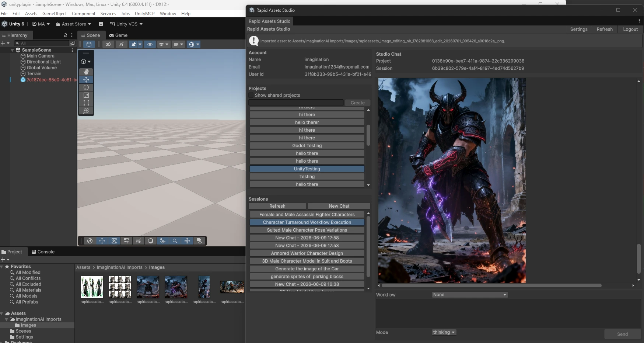Click four-arrows icon in bottom overlay bar
644x343 pixels.
(x=102, y=241)
